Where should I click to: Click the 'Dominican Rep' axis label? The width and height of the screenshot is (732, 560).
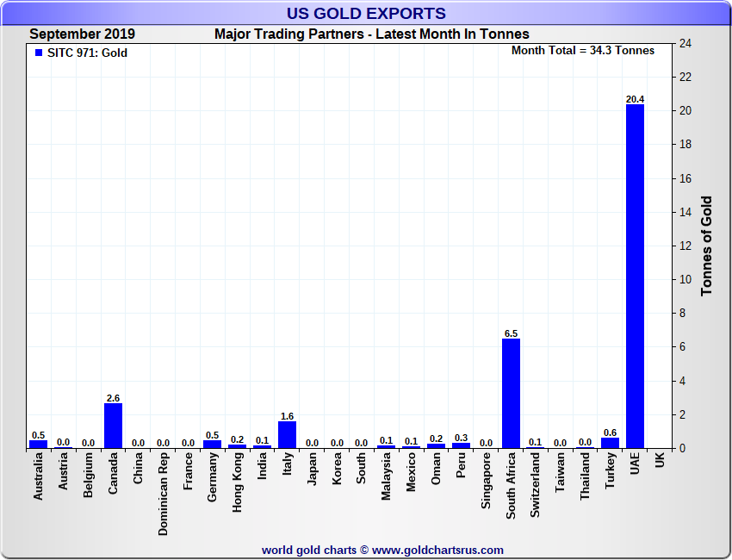click(163, 495)
